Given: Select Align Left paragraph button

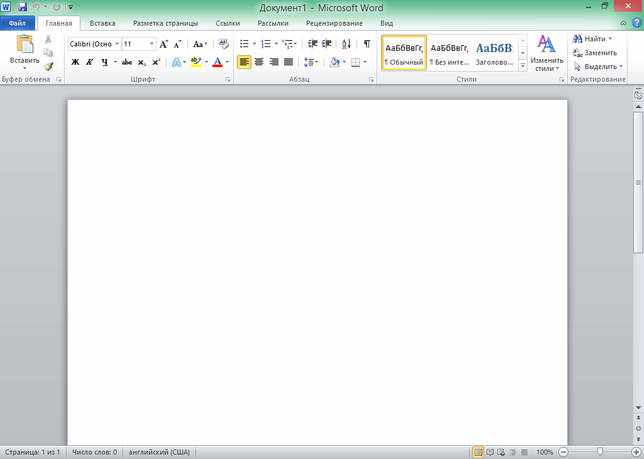Looking at the screenshot, I should 244,62.
